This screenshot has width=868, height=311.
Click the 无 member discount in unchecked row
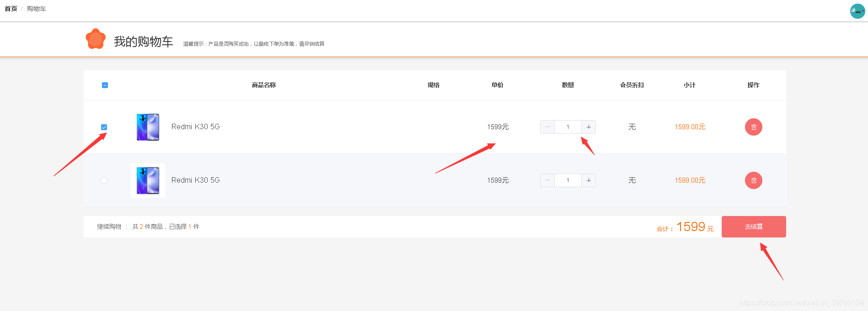tap(632, 180)
